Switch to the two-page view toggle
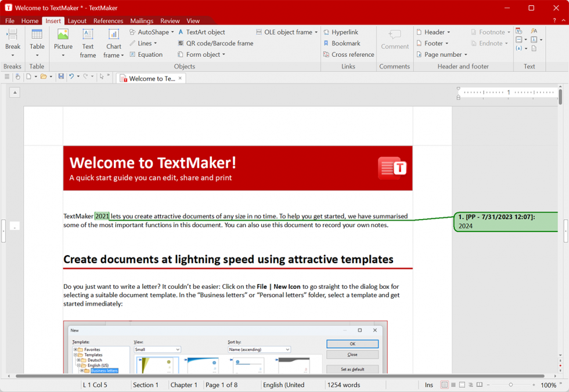 (x=479, y=384)
